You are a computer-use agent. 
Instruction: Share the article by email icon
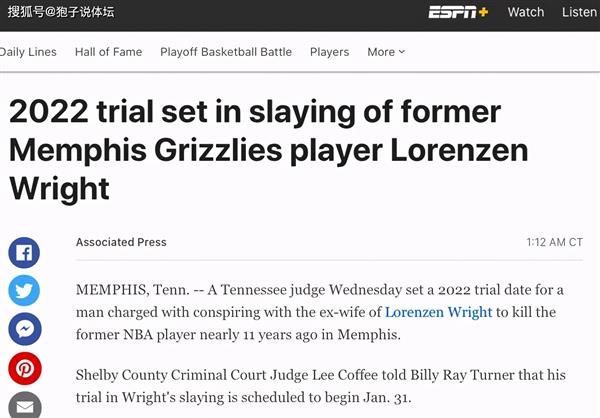pos(24,406)
